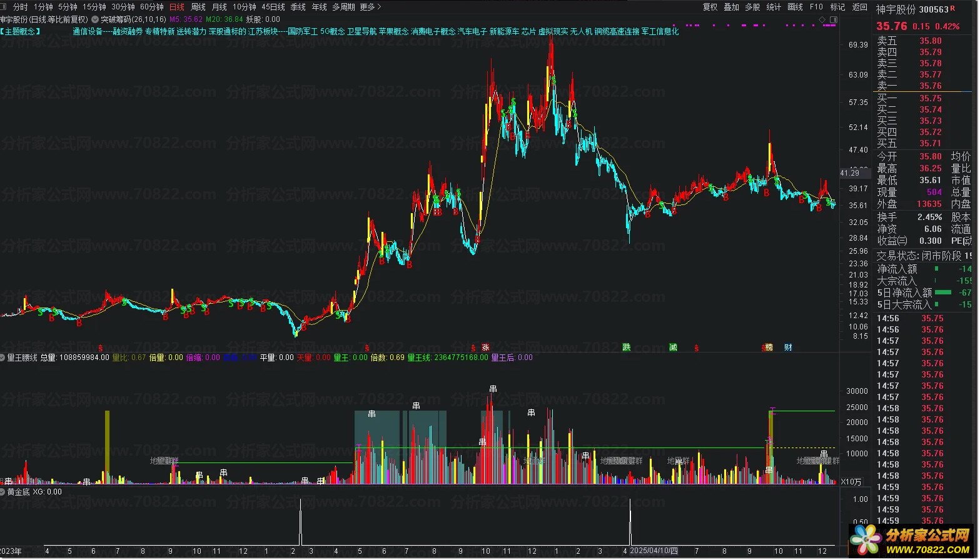Expand the 突破筹码 main indicator dropdown
Image resolution: width=980 pixels, height=560 pixels.
pos(95,19)
